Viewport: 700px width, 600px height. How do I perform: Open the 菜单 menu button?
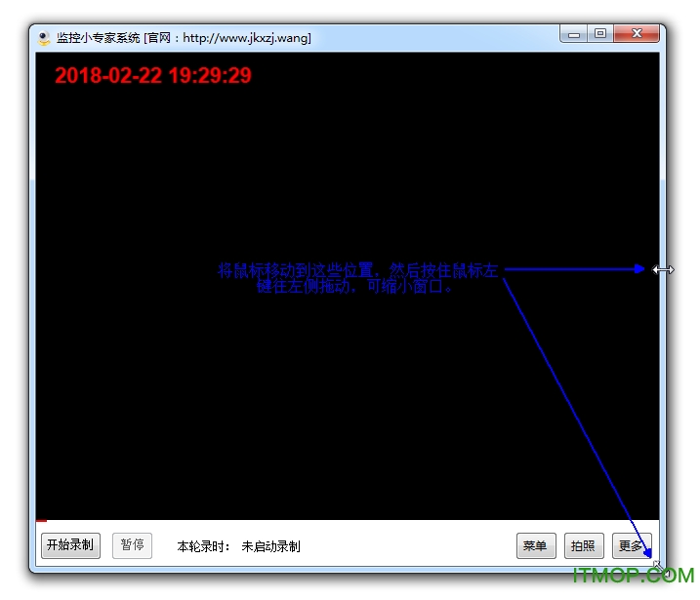[x=535, y=546]
